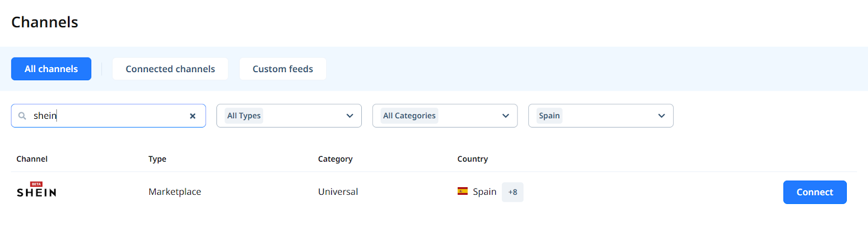Click the Spain flag icon

coord(463,192)
